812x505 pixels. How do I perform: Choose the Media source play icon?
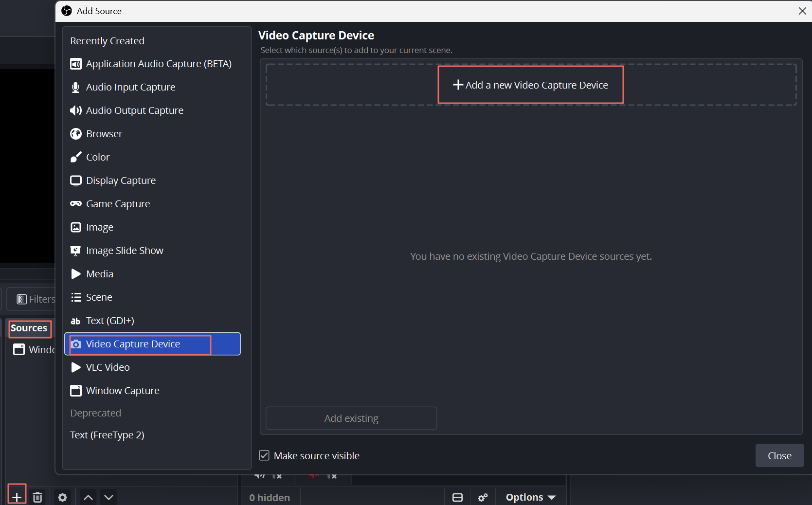[x=76, y=274]
